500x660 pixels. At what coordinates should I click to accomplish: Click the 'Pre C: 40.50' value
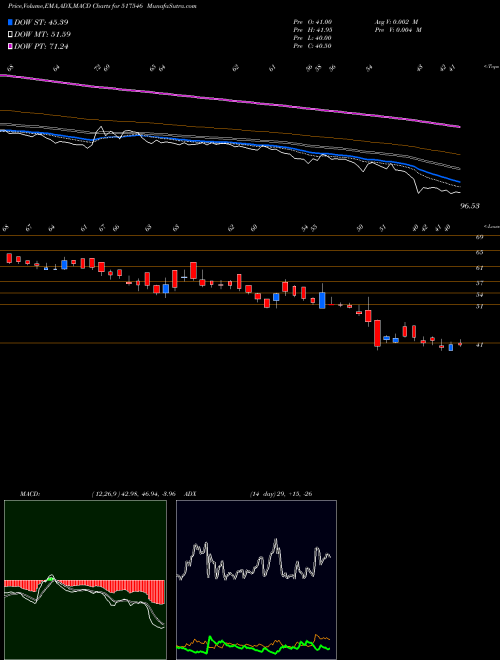[x=312, y=46]
